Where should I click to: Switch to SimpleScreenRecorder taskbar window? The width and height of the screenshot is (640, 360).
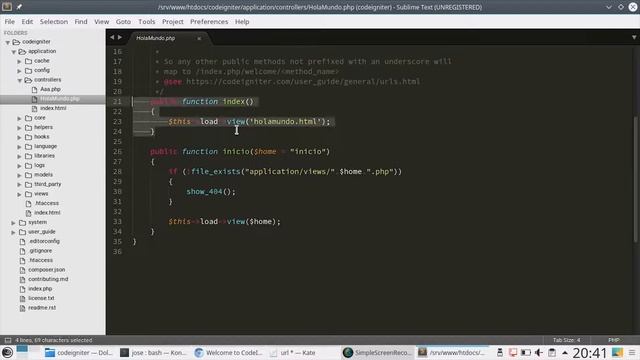pos(378,353)
